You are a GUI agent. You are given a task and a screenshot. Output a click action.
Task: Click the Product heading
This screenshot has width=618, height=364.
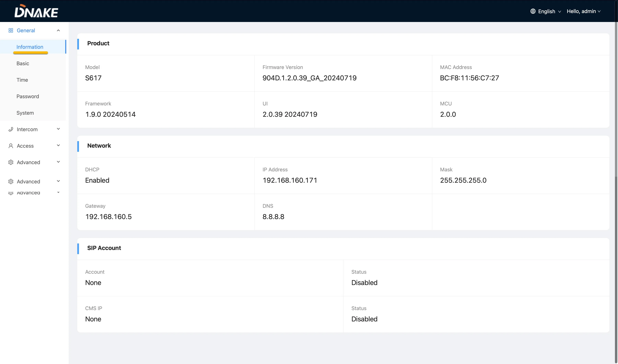[x=98, y=43]
